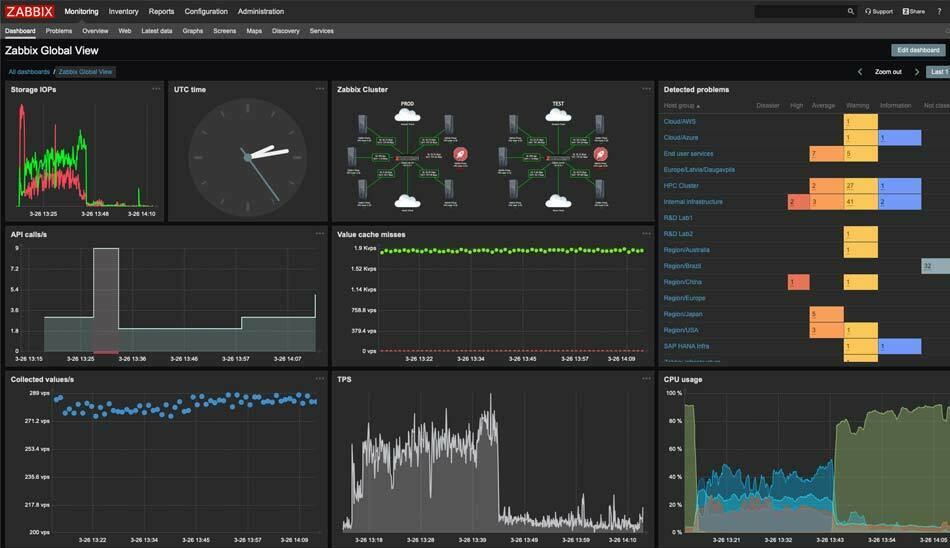Open the HPC Cluster host group link
Viewport: 950px width, 548px height.
pyautogui.click(x=681, y=185)
